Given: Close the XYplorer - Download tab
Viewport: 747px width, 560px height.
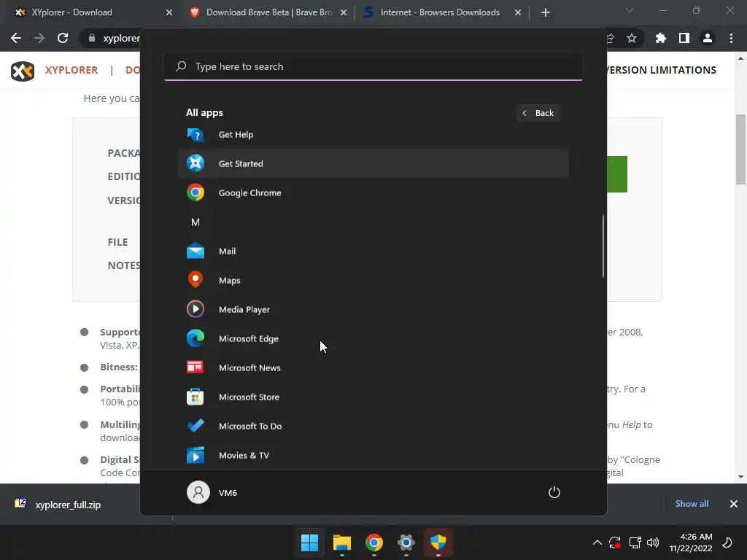Looking at the screenshot, I should click(x=169, y=13).
